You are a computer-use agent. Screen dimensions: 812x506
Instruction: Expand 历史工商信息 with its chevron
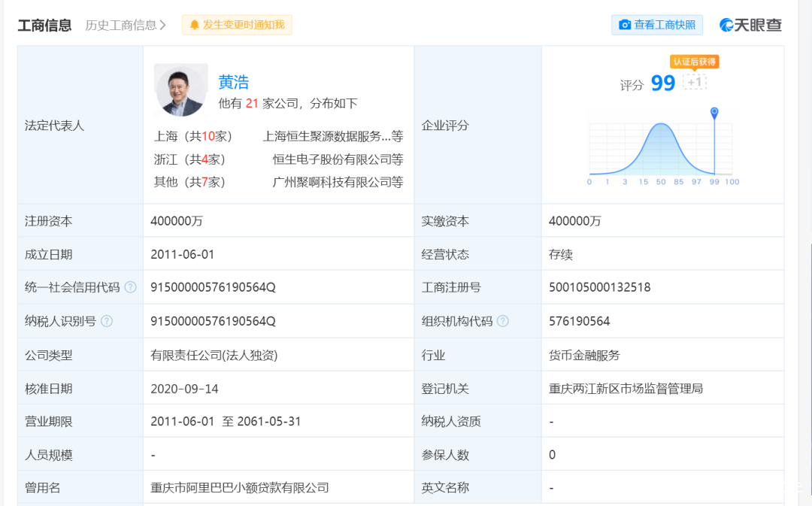[x=163, y=25]
